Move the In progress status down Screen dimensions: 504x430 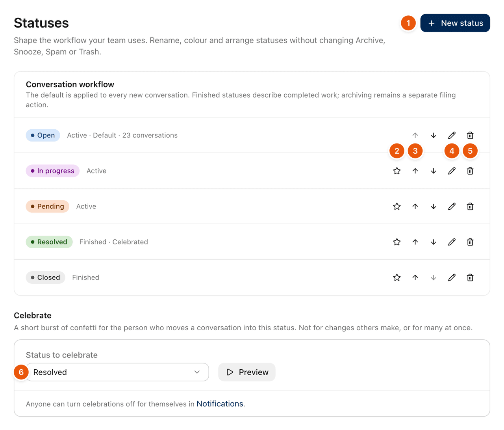tap(434, 171)
